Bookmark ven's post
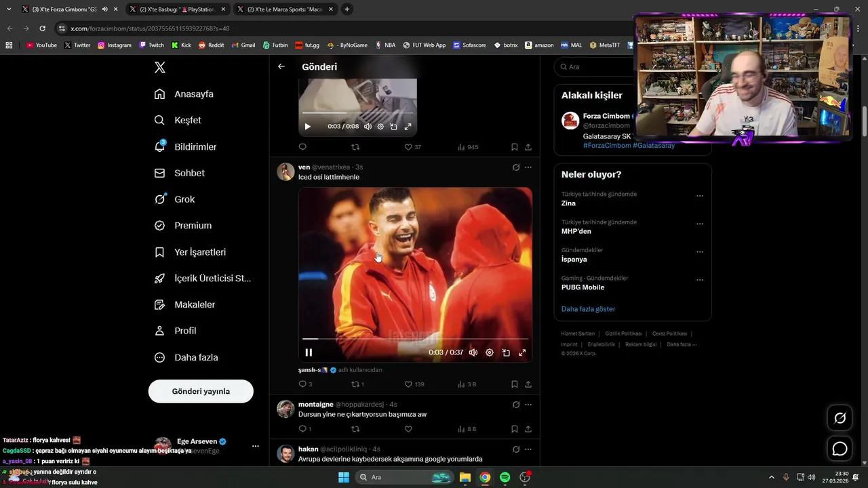This screenshot has width=868, height=488. [515, 384]
